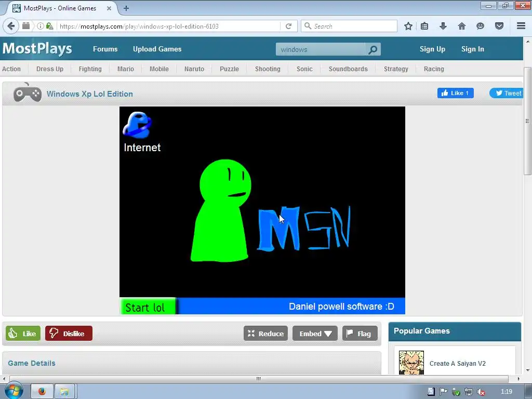532x399 pixels.
Task: Open the Firefox hamburger menu
Action: tap(521, 26)
